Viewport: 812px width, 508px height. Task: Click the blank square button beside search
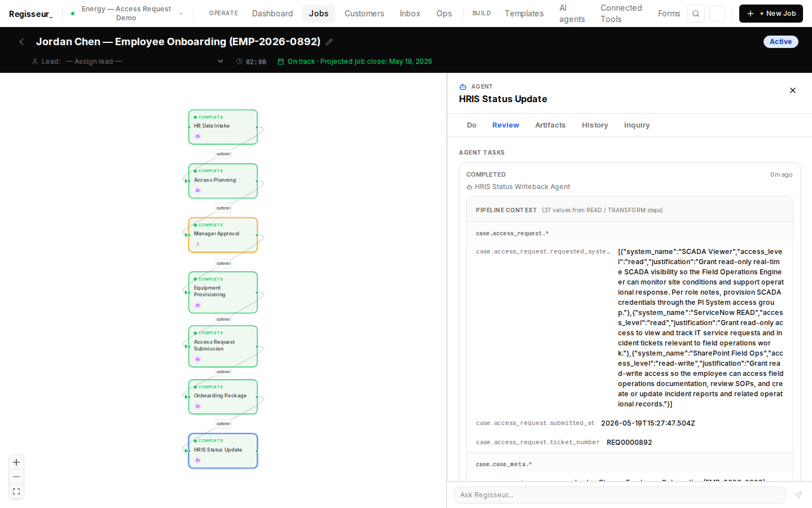tap(717, 14)
